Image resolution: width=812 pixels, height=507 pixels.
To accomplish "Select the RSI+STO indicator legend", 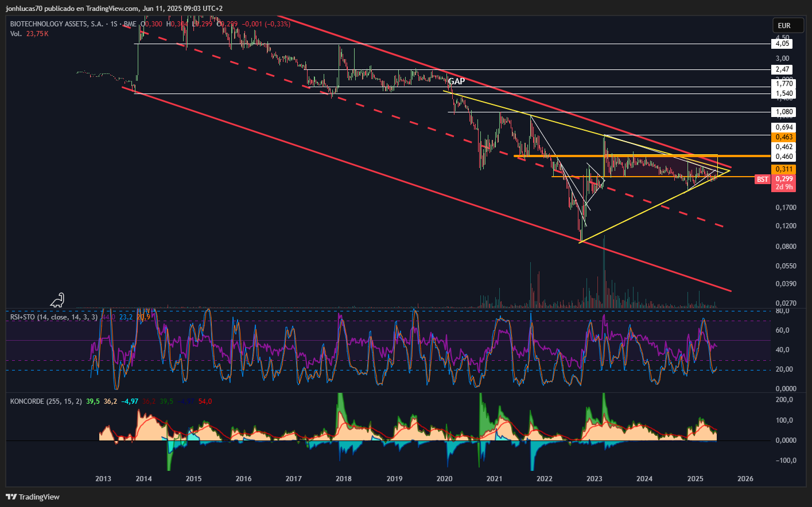I will (x=54, y=317).
